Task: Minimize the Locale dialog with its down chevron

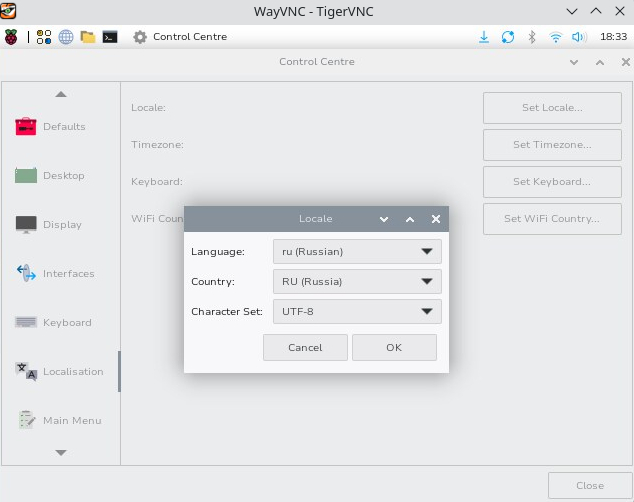Action: point(384,219)
